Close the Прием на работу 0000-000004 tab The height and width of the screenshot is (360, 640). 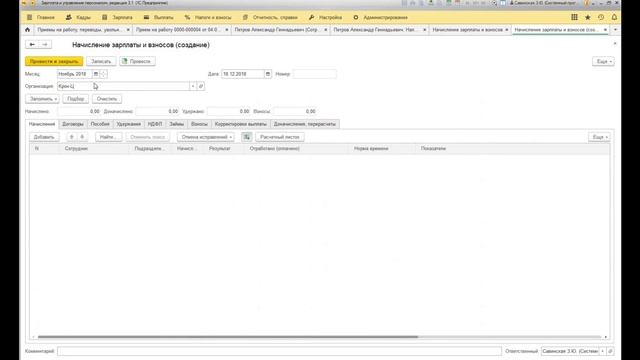click(x=227, y=30)
